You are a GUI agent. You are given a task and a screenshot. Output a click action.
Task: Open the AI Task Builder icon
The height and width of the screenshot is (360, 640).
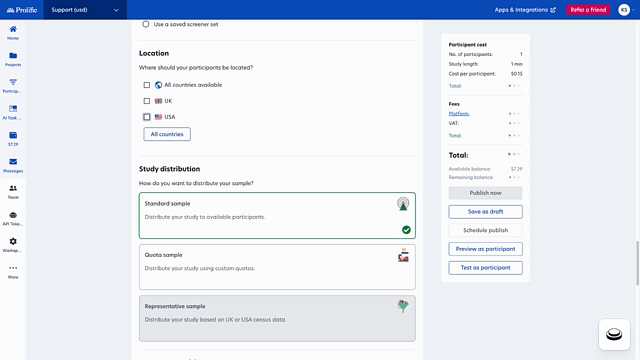click(13, 109)
